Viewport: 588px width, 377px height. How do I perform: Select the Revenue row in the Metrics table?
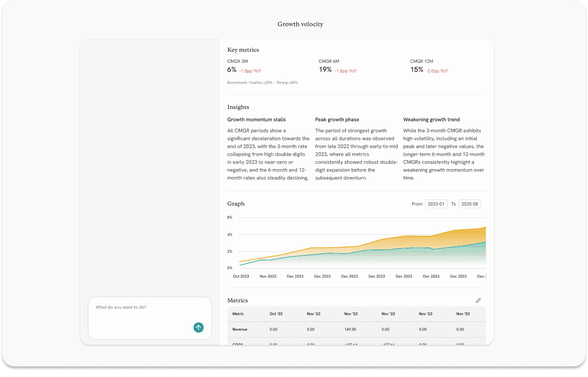240,329
